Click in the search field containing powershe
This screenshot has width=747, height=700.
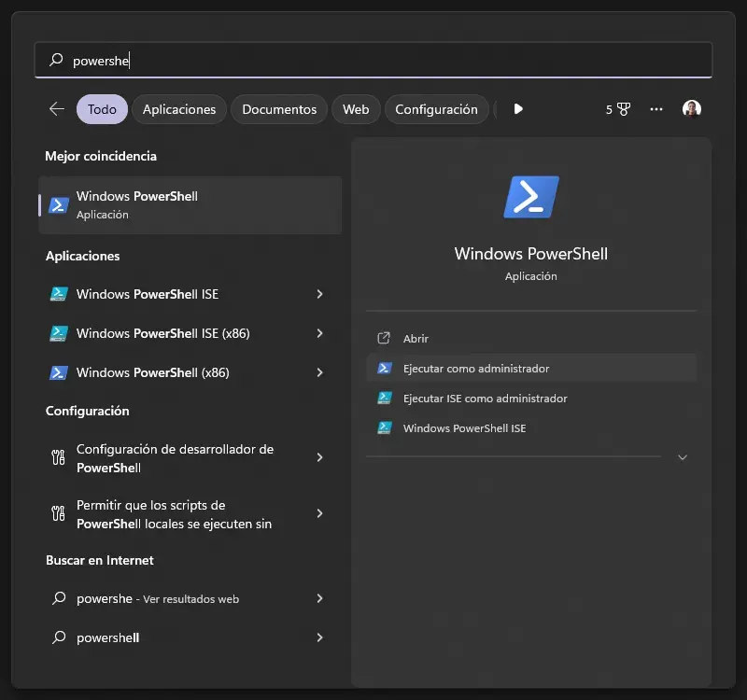(373, 60)
